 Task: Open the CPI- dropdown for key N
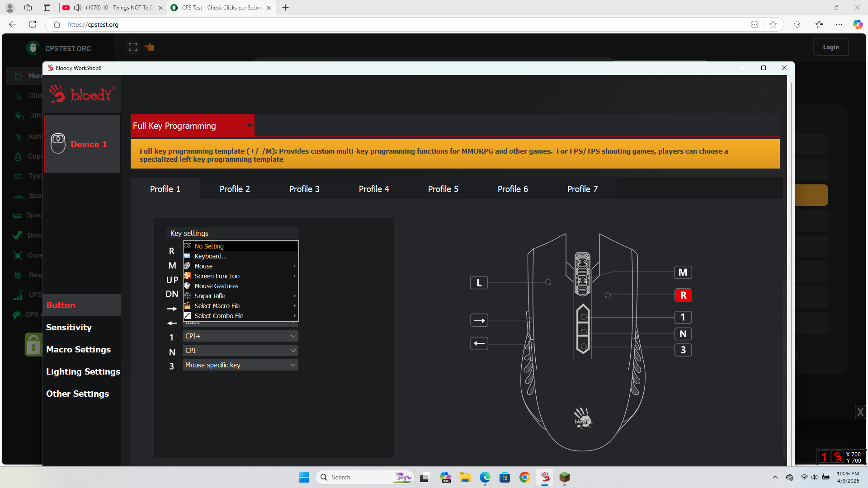point(241,351)
